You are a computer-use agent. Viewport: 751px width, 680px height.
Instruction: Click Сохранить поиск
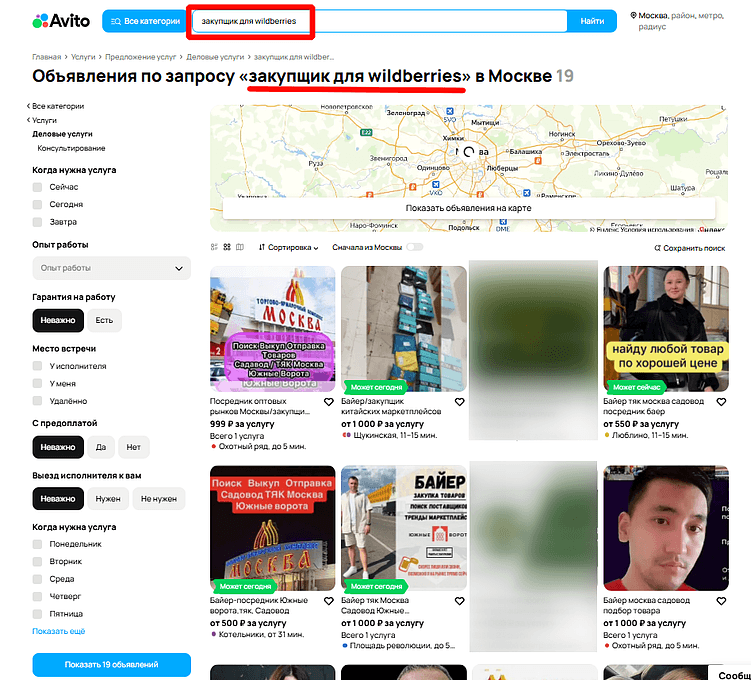[690, 248]
